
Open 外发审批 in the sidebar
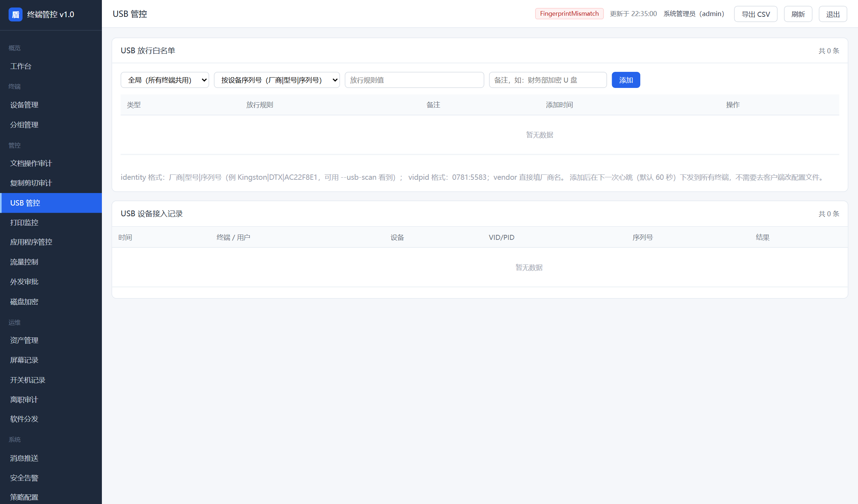coord(51,282)
